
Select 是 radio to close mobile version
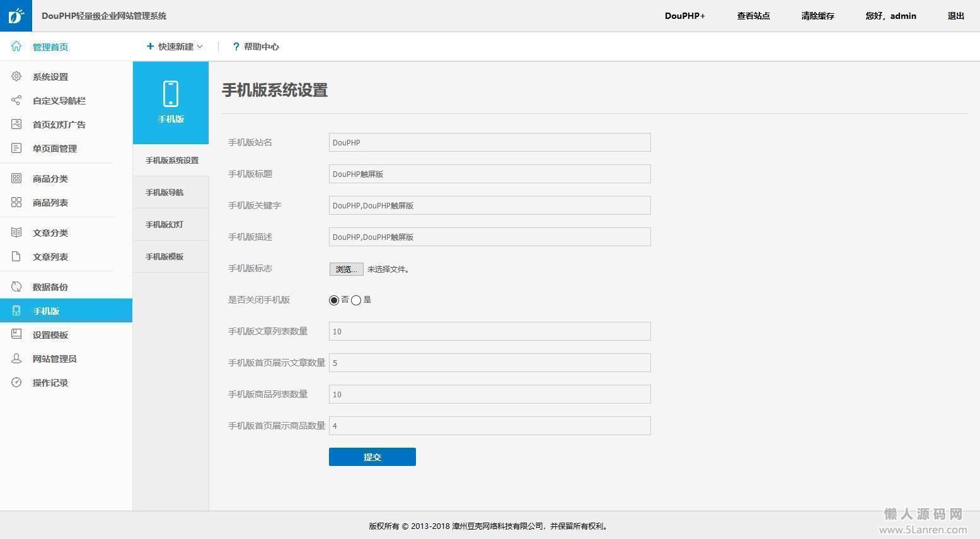click(356, 300)
